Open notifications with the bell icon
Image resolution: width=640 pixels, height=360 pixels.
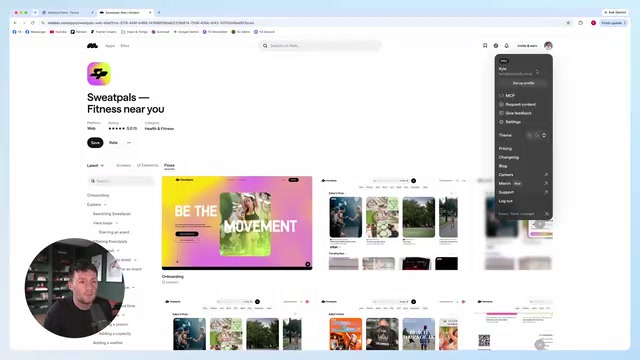[x=507, y=46]
